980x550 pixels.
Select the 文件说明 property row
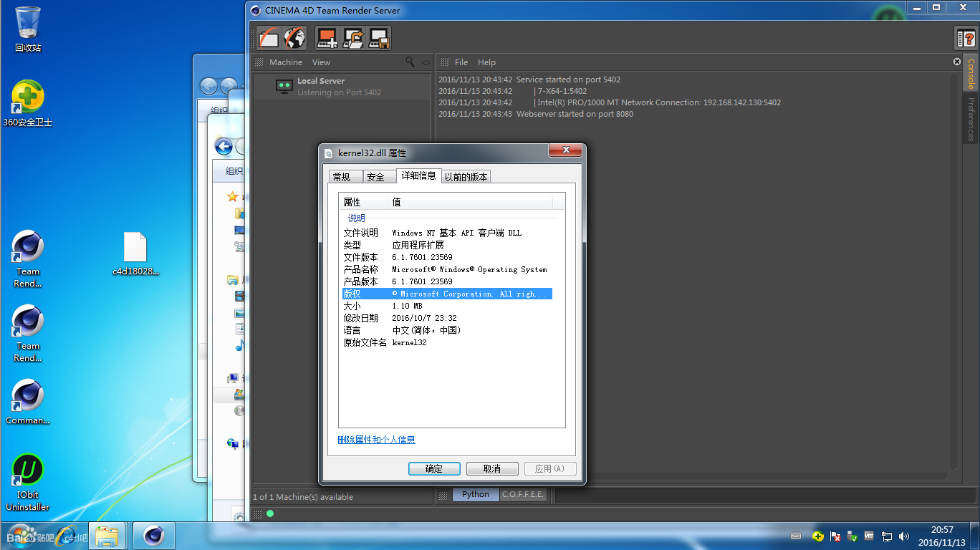click(447, 233)
